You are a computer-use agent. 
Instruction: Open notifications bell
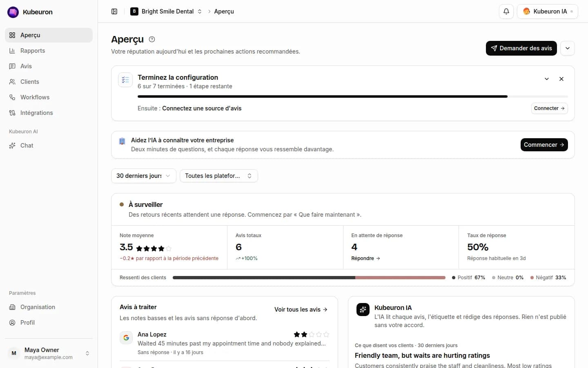pyautogui.click(x=506, y=11)
